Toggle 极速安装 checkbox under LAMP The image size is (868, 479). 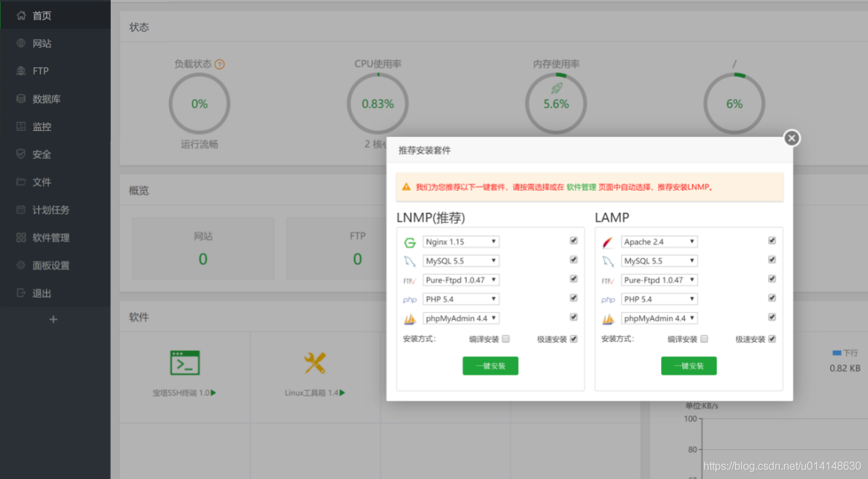point(772,339)
